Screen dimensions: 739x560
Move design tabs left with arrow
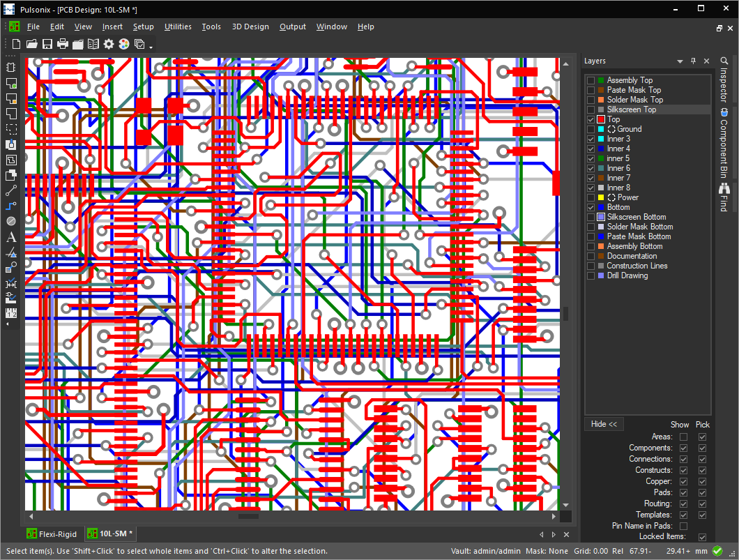pyautogui.click(x=542, y=534)
